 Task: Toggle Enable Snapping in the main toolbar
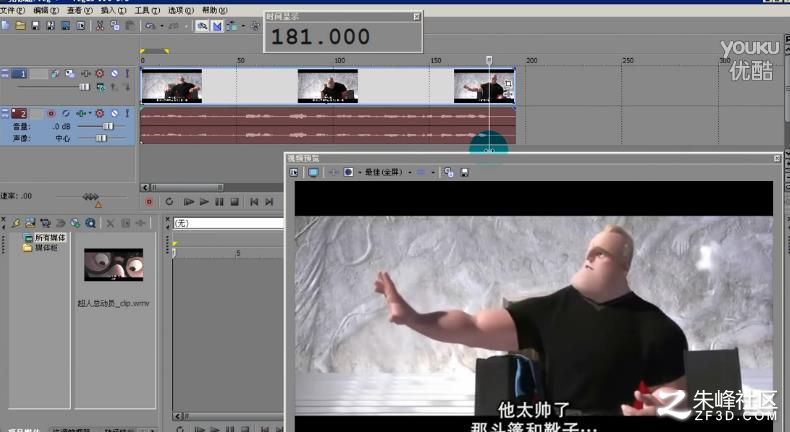(x=202, y=26)
